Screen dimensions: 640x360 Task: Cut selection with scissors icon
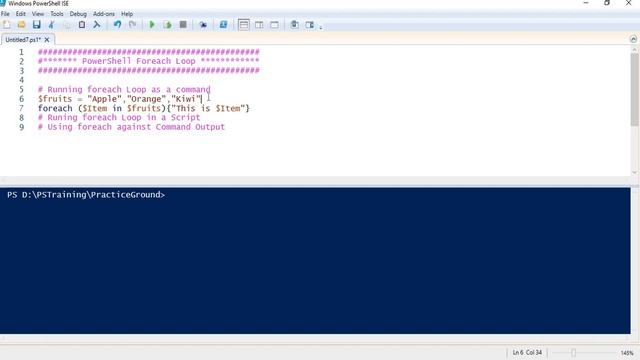pos(52,25)
